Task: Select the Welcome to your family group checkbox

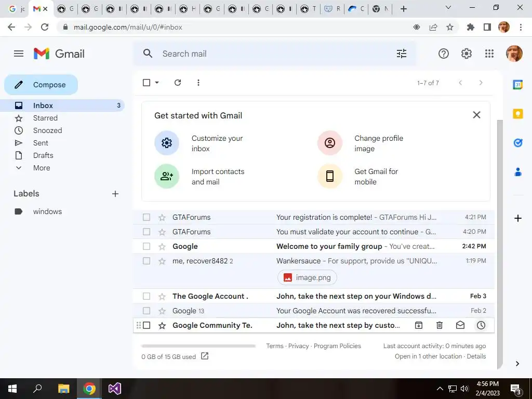Action: [147, 246]
